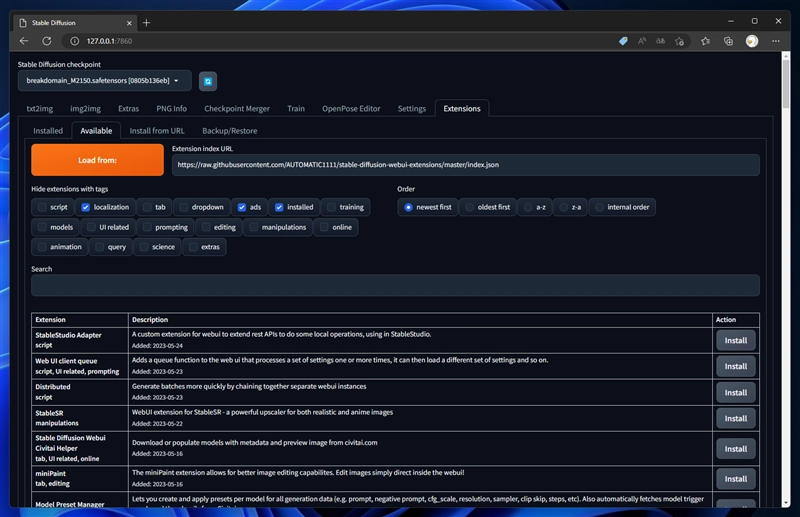The image size is (800, 517).
Task: Open a new browser tab
Action: pos(146,22)
